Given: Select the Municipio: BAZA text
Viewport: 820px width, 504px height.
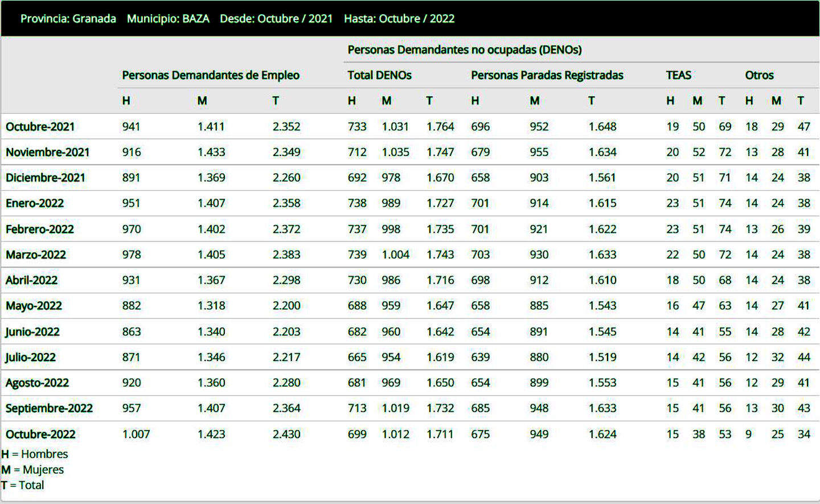Looking at the screenshot, I should [168, 19].
